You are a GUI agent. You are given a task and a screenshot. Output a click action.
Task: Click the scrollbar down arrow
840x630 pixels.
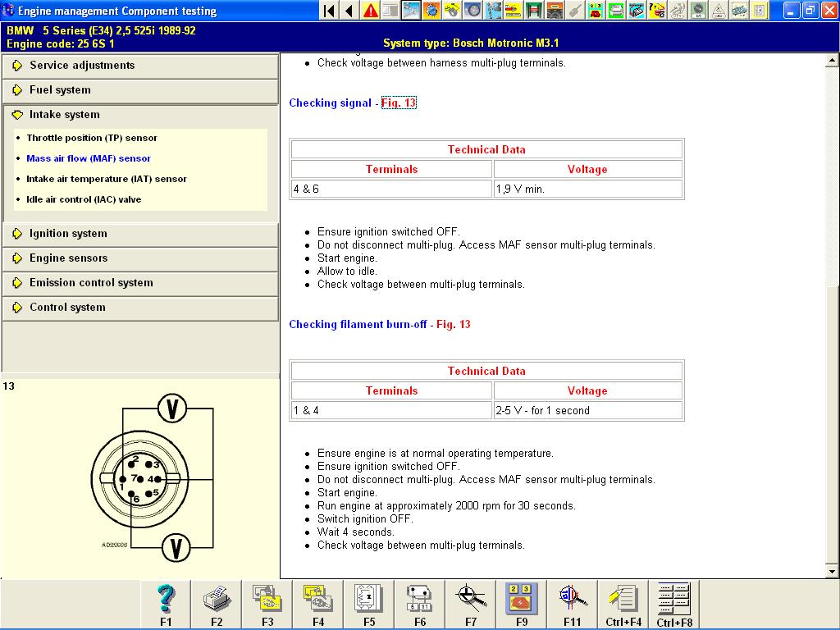pyautogui.click(x=832, y=572)
